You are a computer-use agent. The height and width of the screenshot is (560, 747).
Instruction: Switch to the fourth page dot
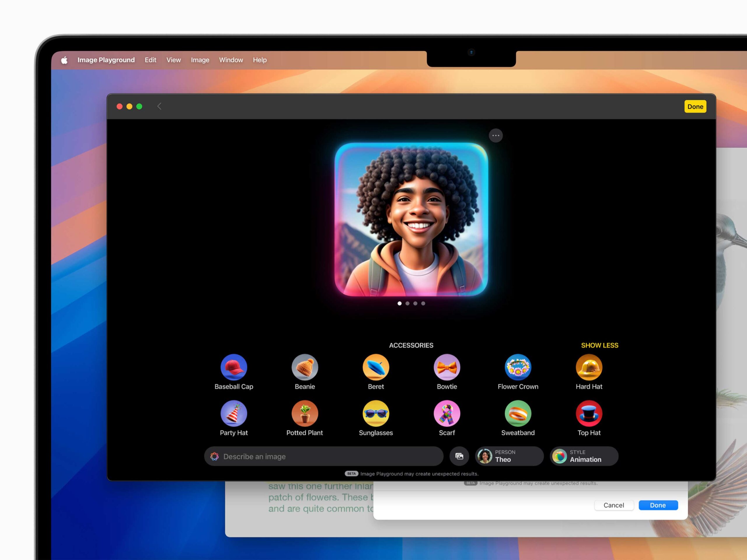[423, 303]
